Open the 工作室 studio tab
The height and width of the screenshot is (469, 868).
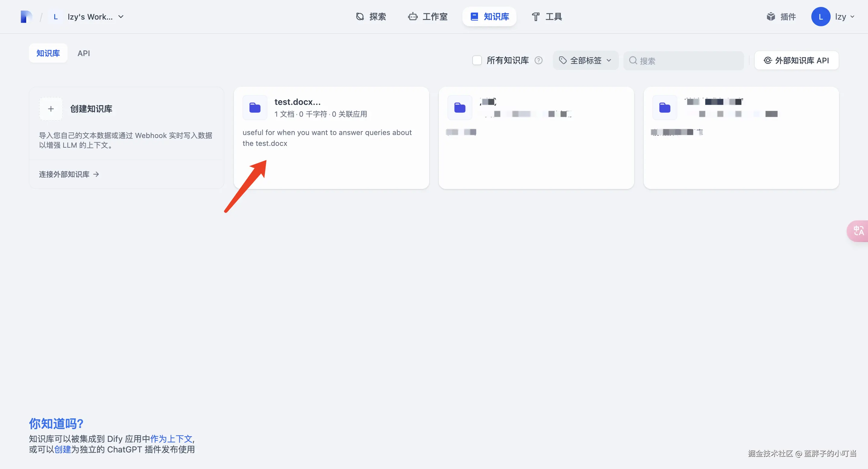(428, 17)
